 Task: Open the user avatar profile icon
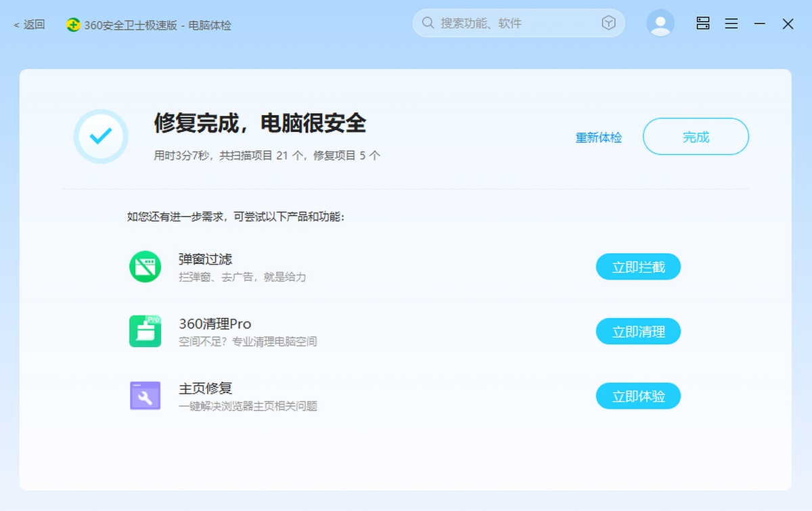click(660, 23)
